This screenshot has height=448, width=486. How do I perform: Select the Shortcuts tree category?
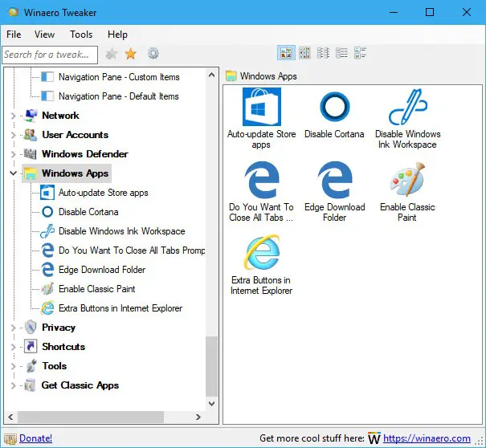pyautogui.click(x=63, y=347)
